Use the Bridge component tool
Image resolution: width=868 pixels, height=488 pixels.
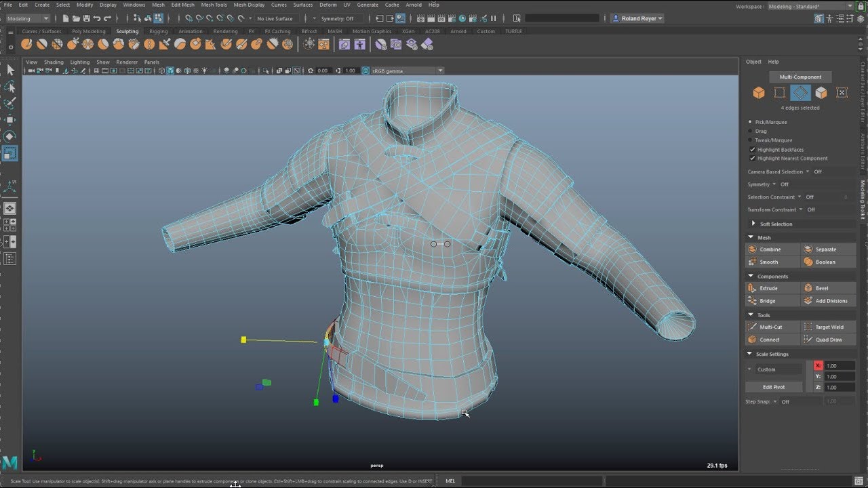pos(772,300)
